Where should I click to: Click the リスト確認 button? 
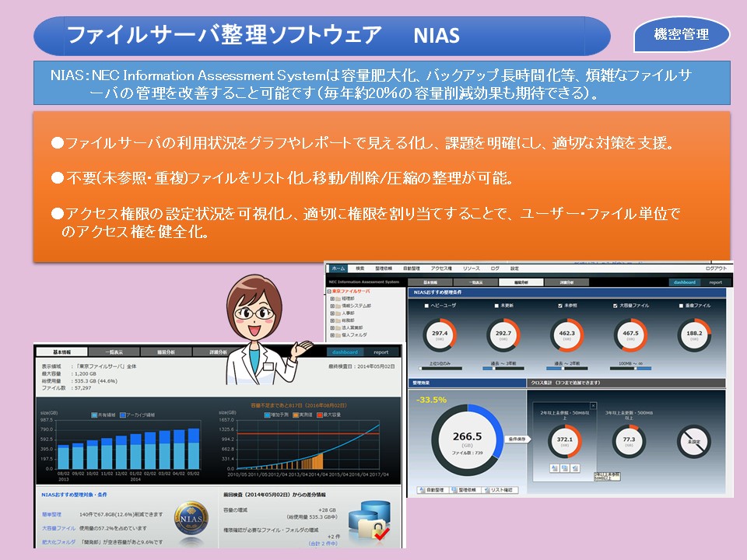499,490
